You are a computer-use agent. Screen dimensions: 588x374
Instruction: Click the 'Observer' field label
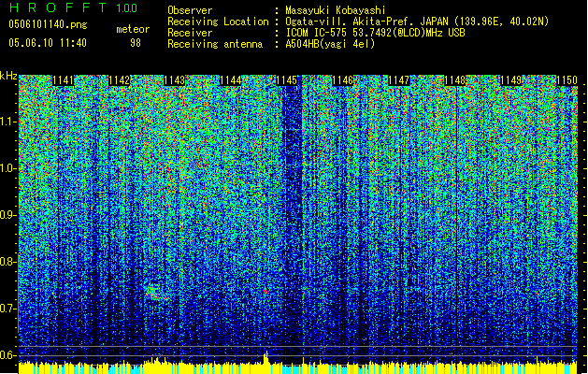tap(190, 10)
